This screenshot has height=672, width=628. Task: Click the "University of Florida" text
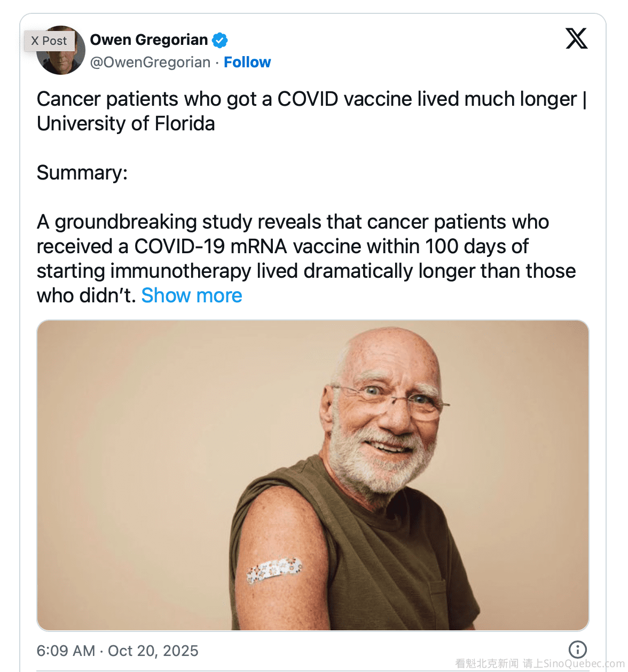click(126, 124)
